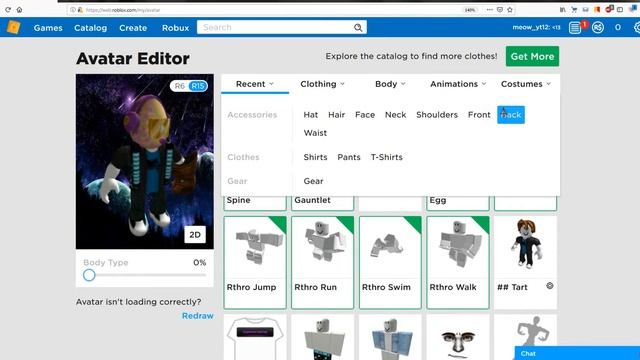The image size is (640, 360).
Task: Open the settings gear icon
Action: [636, 27]
